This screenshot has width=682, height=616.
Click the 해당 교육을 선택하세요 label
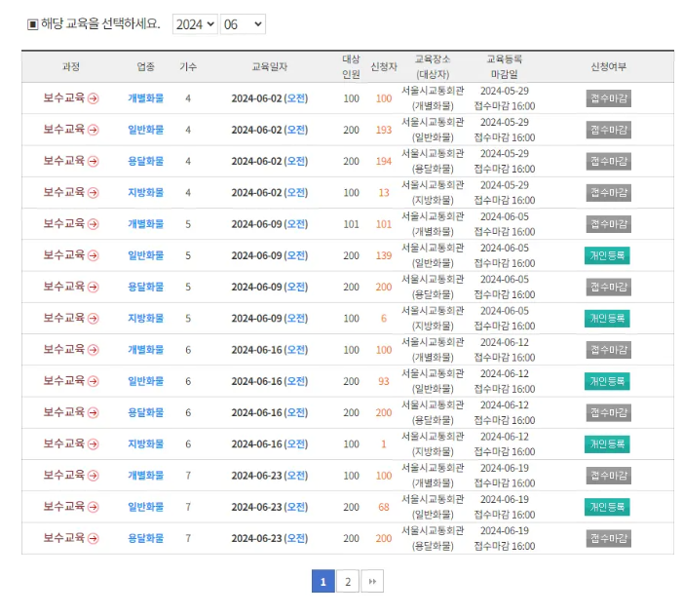click(100, 24)
